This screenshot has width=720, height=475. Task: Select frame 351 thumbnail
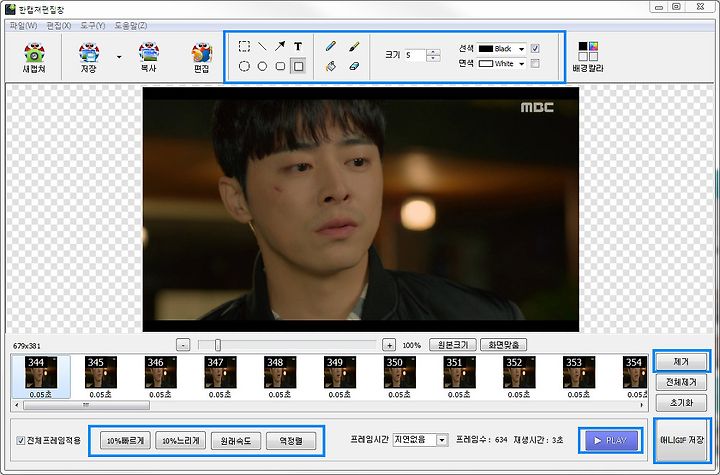click(x=459, y=377)
